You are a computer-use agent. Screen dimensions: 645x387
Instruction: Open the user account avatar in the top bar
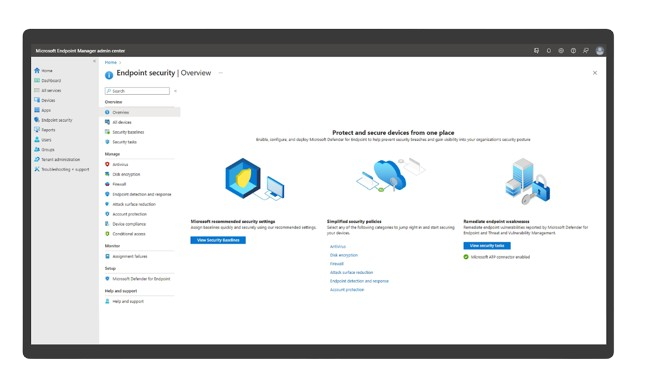pos(600,51)
